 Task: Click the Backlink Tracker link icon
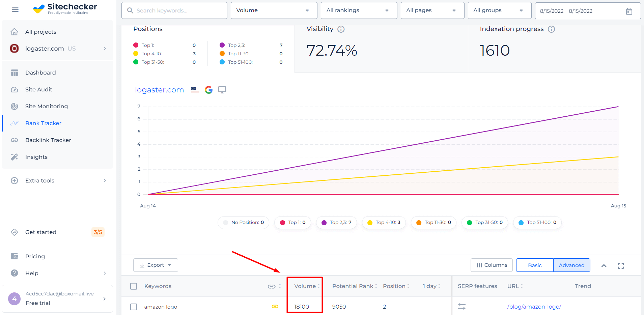click(x=14, y=140)
